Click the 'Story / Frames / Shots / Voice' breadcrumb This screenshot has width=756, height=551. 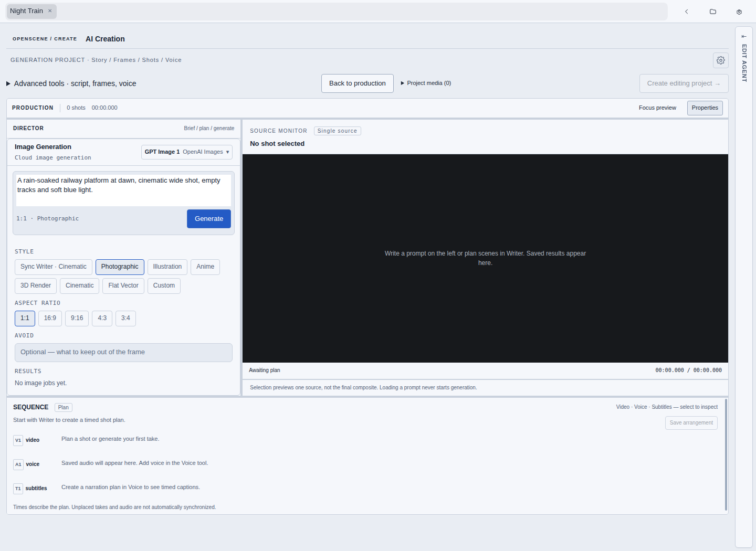136,60
